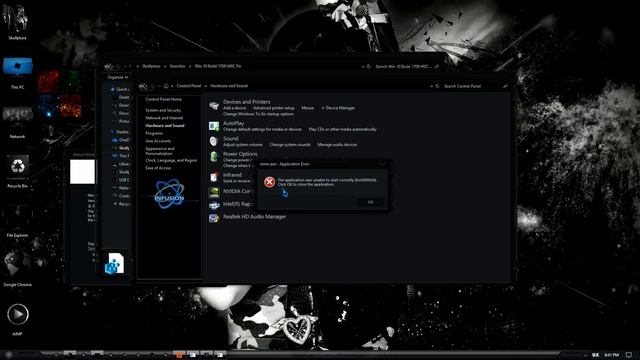Go to Control Panel Home
The width and height of the screenshot is (640, 360).
coord(163,99)
